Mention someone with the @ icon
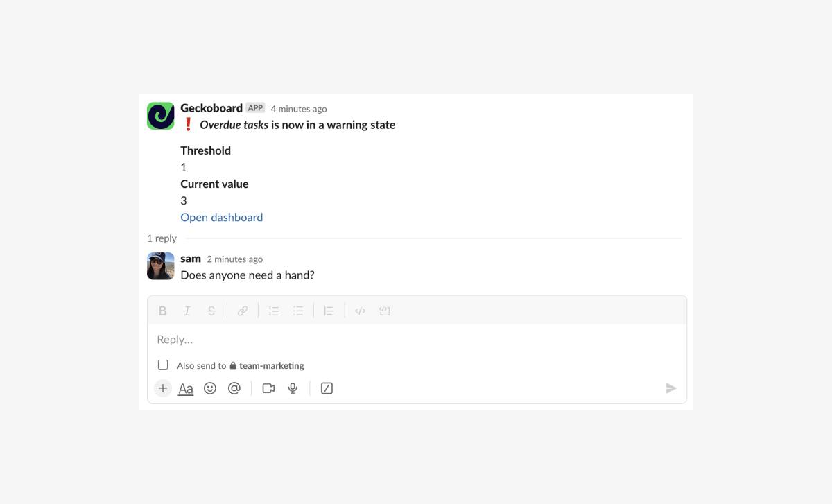The image size is (832, 504). point(234,388)
